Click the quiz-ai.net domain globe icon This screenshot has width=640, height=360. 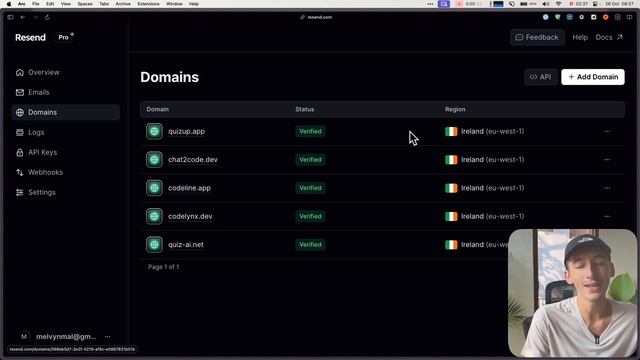tap(154, 244)
